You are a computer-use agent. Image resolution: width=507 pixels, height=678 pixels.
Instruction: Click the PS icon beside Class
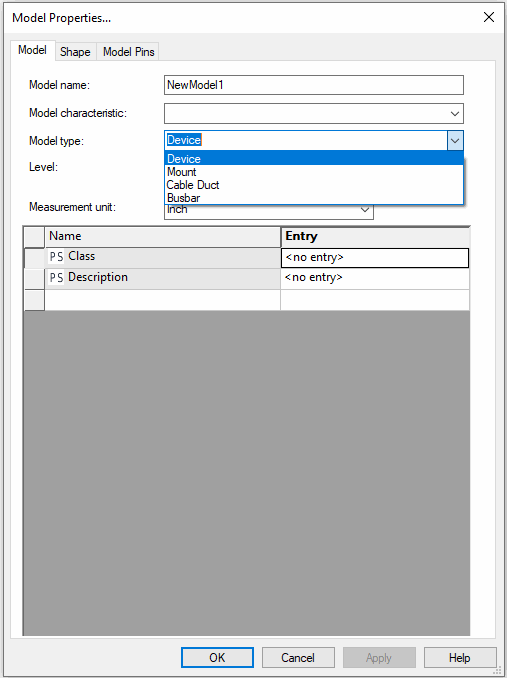click(56, 256)
